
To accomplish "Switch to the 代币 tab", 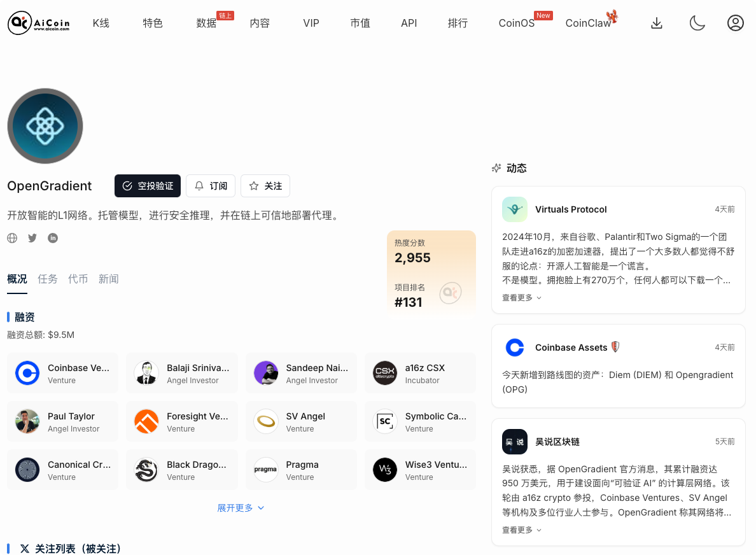I will (x=78, y=279).
